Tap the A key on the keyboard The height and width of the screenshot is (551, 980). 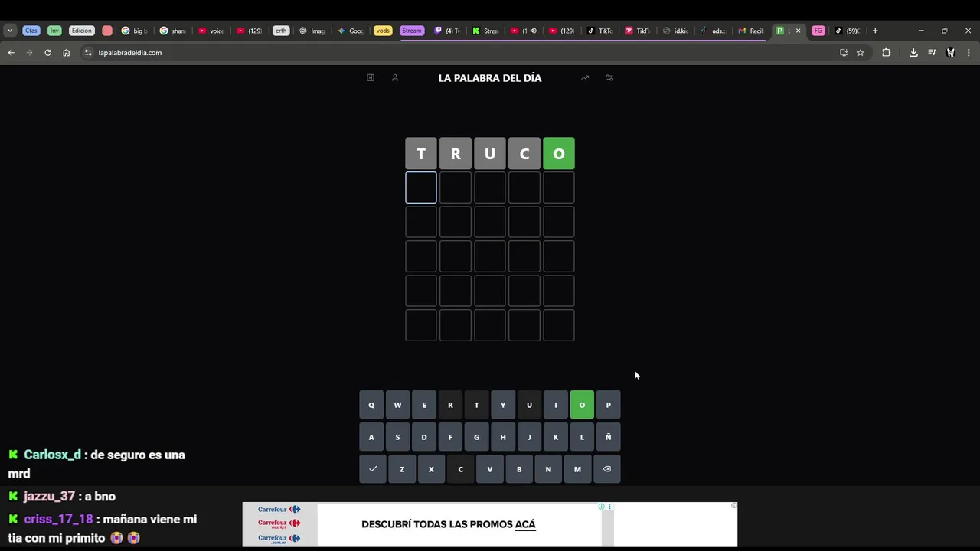click(371, 437)
